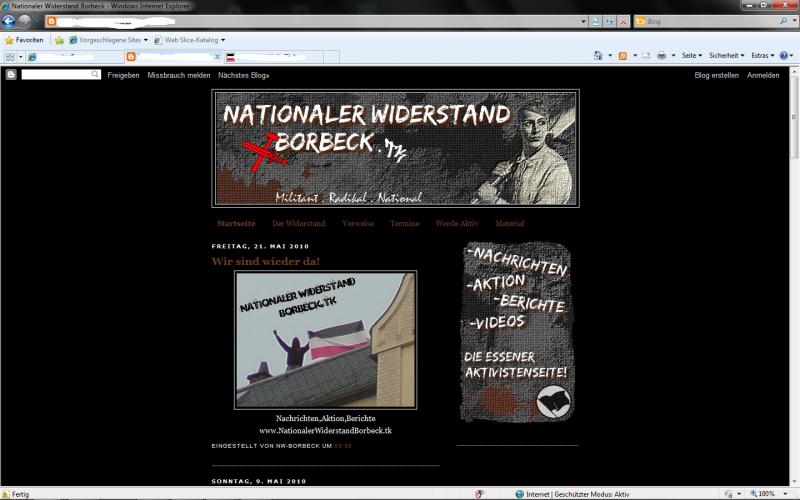This screenshot has height=500, width=800.
Task: Click the printer icon
Action: pyautogui.click(x=662, y=56)
